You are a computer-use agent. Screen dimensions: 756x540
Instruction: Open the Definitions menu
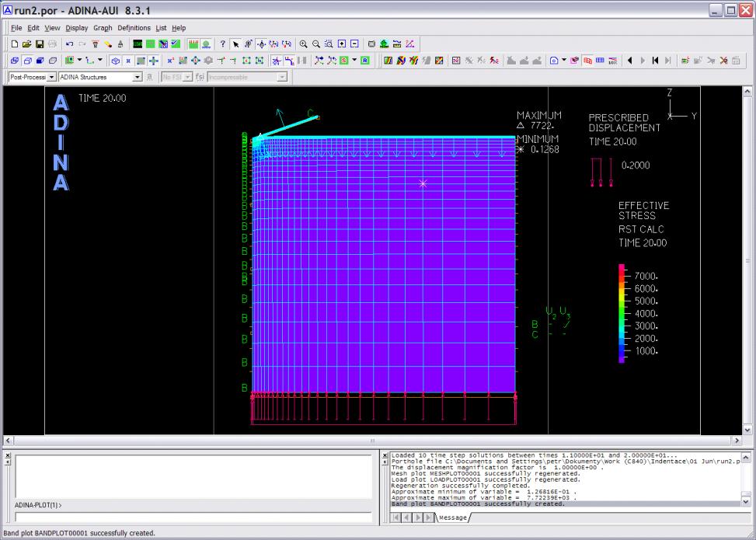tap(134, 28)
